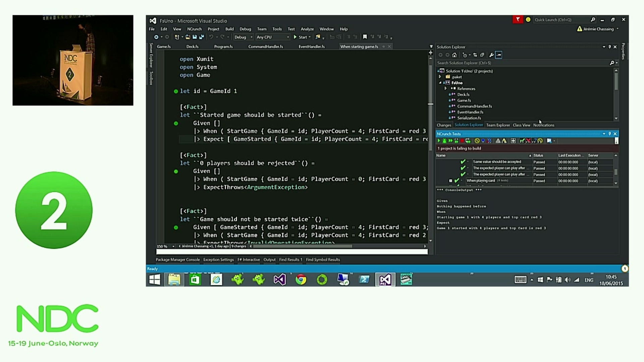Switch to the CommandHandler.fs tab
Viewport: 644px width, 362px height.
coord(265,47)
